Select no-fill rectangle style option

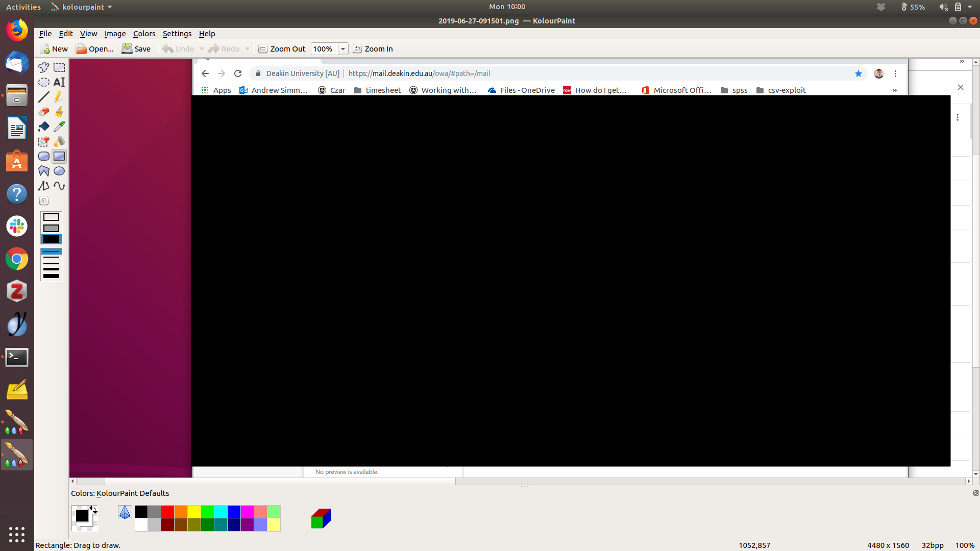[x=51, y=217]
